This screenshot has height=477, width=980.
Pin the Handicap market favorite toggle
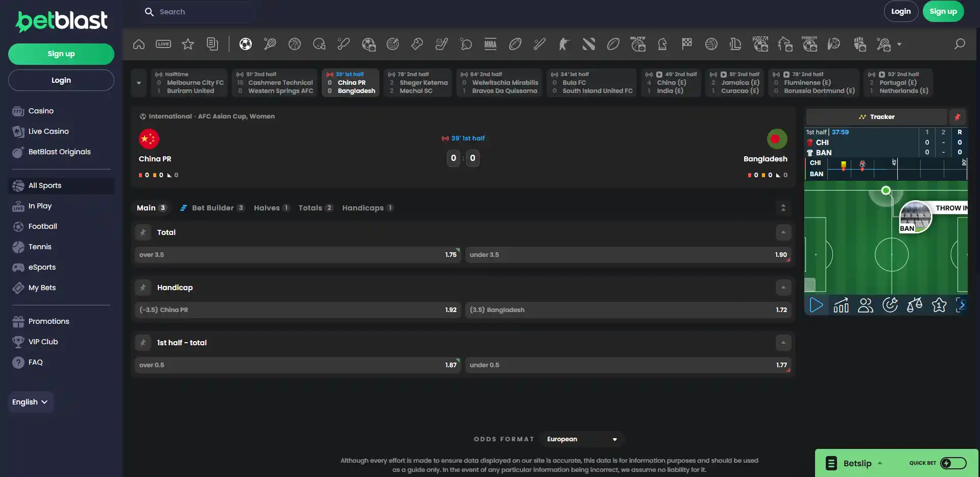point(143,288)
